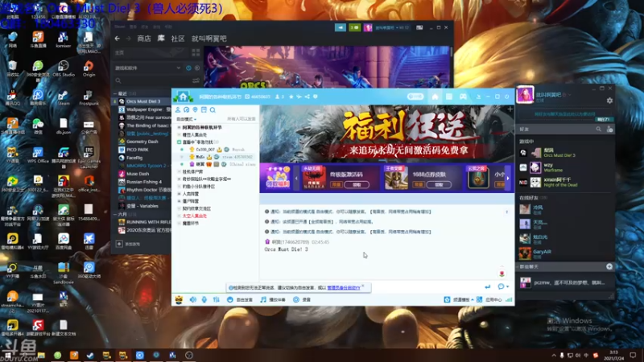Image resolution: width=644 pixels, height=362 pixels.
Task: Click the bear avatar icon in YY bottom bar
Action: [179, 299]
